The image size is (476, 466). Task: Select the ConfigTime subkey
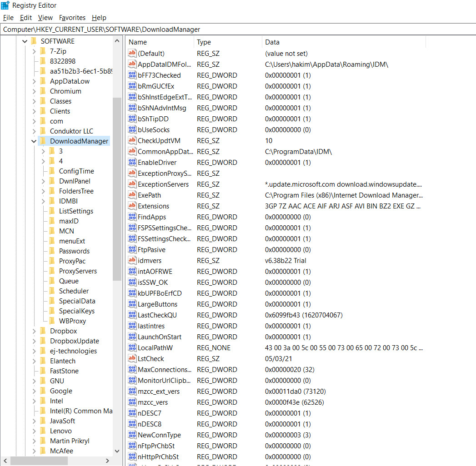[x=76, y=171]
